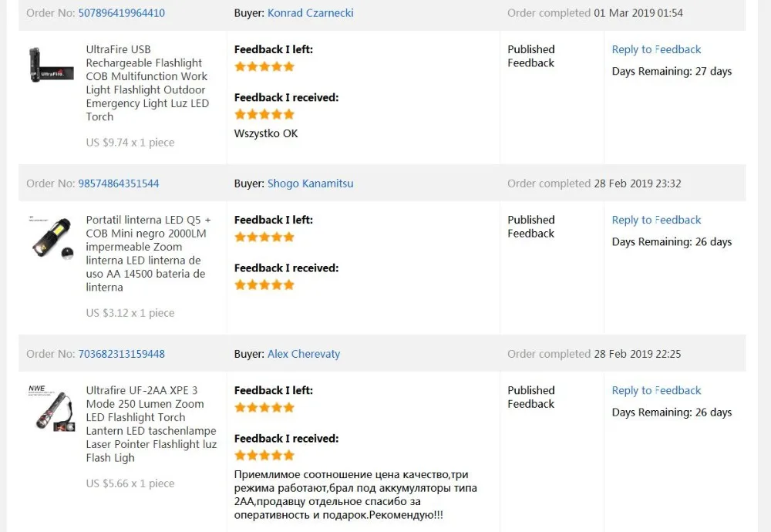771x532 pixels.
Task: Click stars under Feedback I left, Shogo's order
Action: click(x=264, y=237)
